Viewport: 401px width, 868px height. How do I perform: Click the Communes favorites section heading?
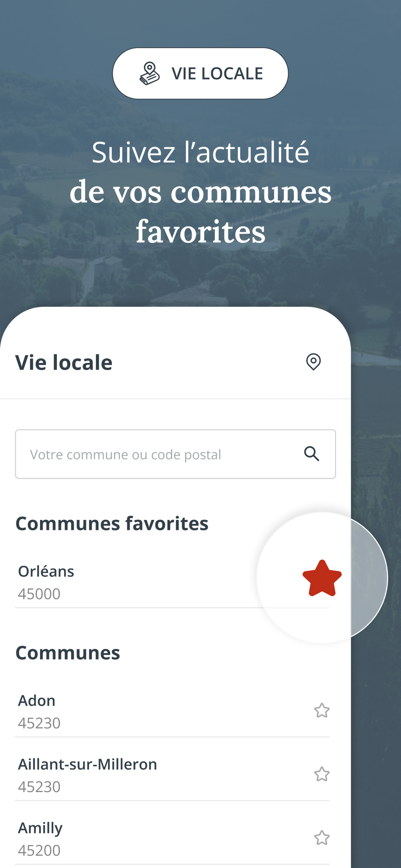tap(112, 523)
